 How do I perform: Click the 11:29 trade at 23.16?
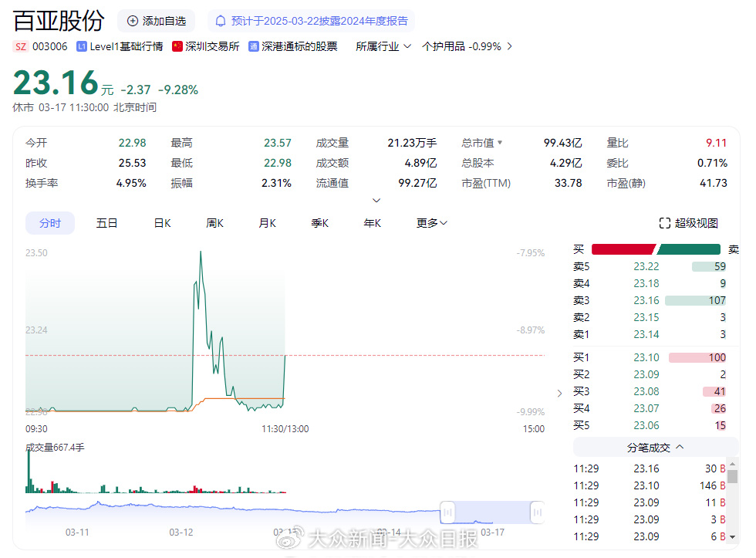coord(650,468)
